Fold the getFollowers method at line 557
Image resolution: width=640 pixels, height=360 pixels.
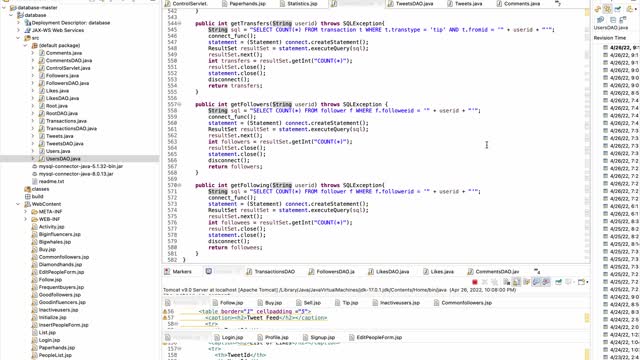(x=180, y=104)
